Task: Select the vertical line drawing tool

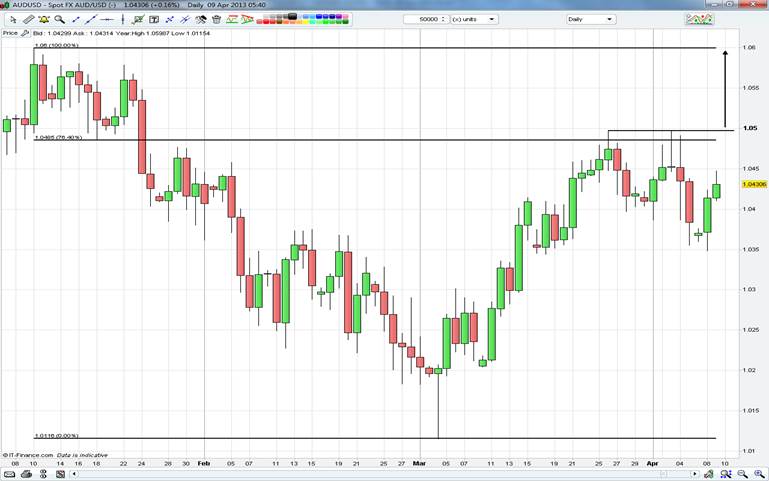Action: [x=123, y=20]
